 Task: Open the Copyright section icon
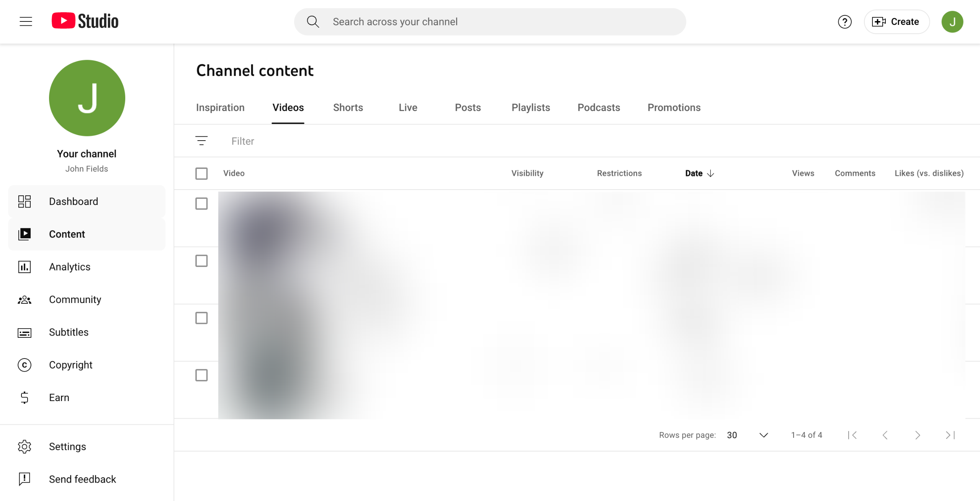(25, 365)
